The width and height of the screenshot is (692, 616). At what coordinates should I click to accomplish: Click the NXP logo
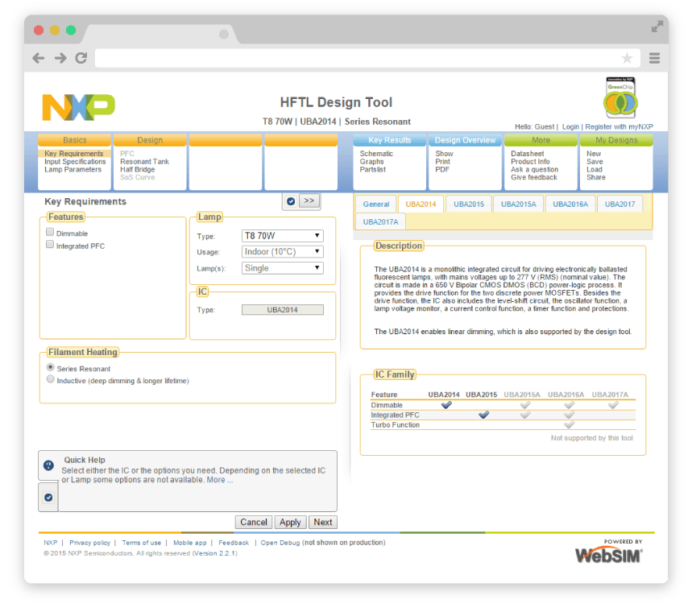[79, 107]
